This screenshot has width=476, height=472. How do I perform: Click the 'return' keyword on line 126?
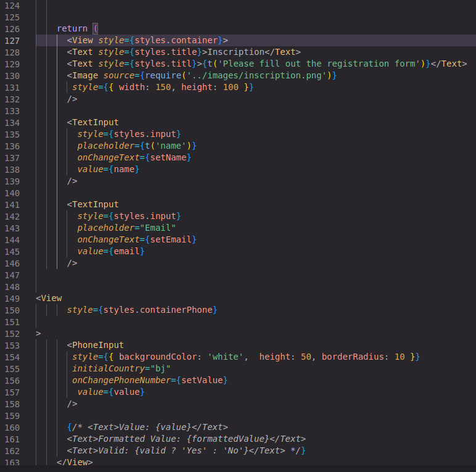click(x=72, y=29)
